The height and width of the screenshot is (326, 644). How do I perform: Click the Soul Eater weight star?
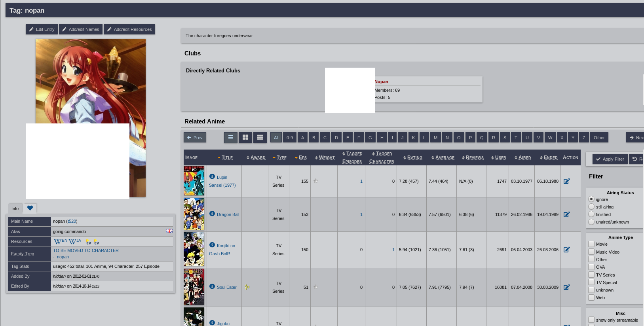(316, 287)
